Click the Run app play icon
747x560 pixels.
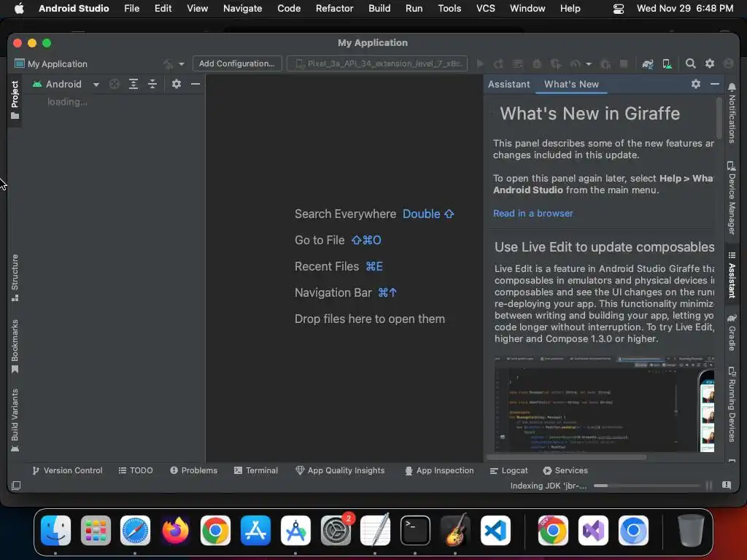click(480, 64)
